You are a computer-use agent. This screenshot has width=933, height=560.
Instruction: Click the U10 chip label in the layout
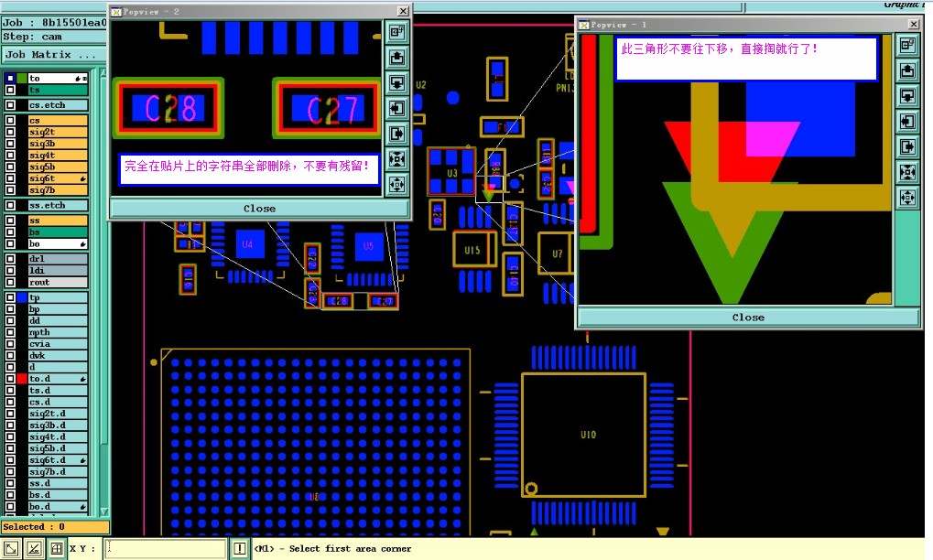588,435
